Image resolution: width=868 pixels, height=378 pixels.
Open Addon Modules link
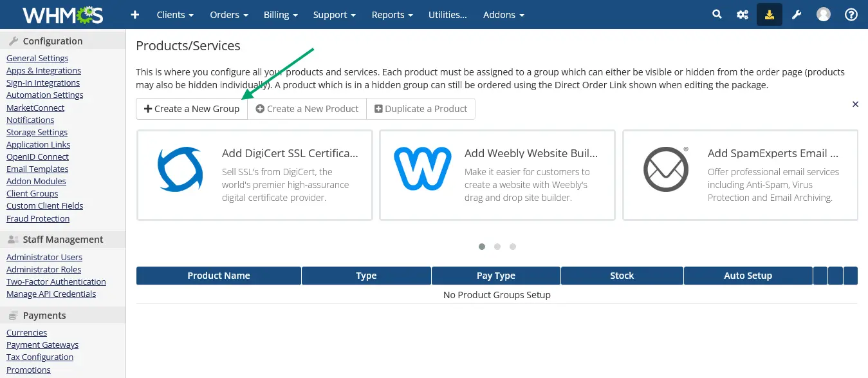pyautogui.click(x=36, y=181)
